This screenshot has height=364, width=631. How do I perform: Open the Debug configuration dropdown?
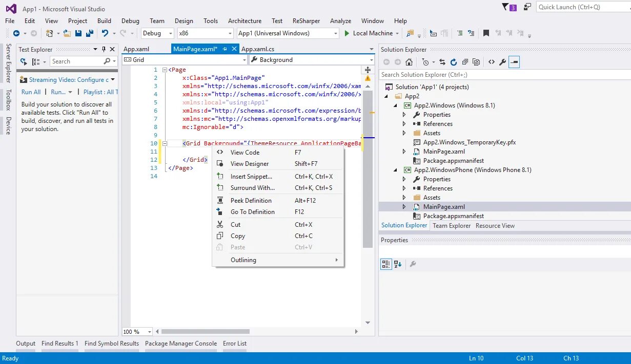coord(158,33)
